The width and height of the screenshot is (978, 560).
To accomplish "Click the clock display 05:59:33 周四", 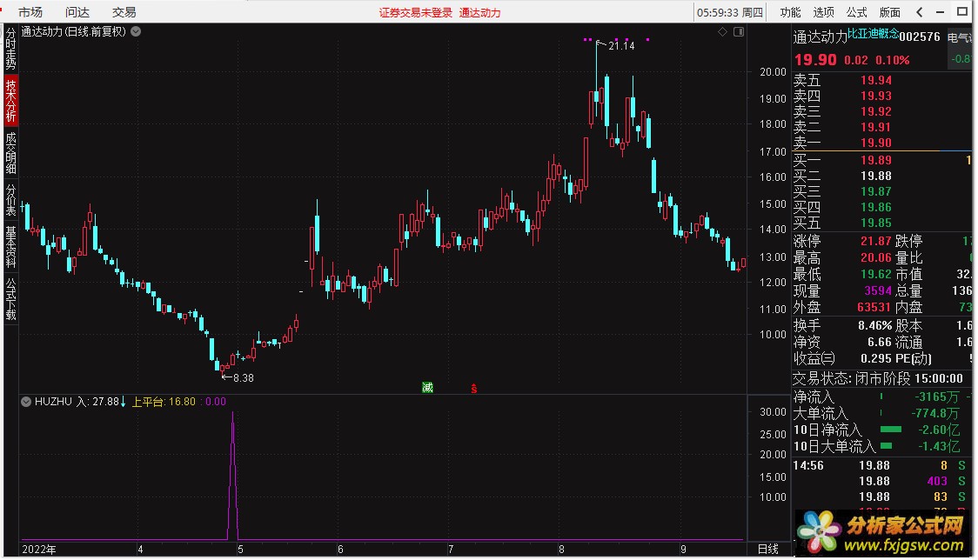I will 729,12.
